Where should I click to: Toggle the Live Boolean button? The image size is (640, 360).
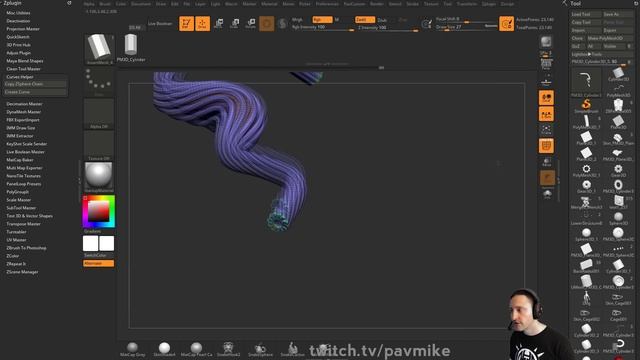click(160, 24)
